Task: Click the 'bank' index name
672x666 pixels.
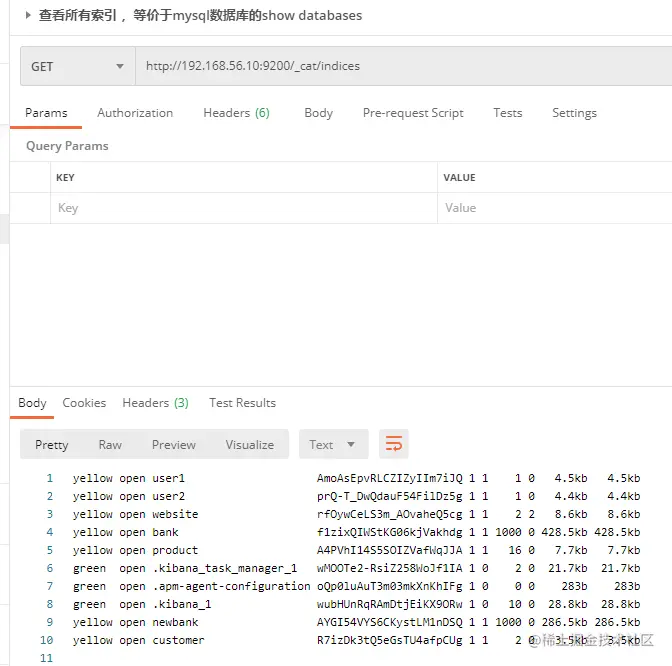Action: (165, 532)
